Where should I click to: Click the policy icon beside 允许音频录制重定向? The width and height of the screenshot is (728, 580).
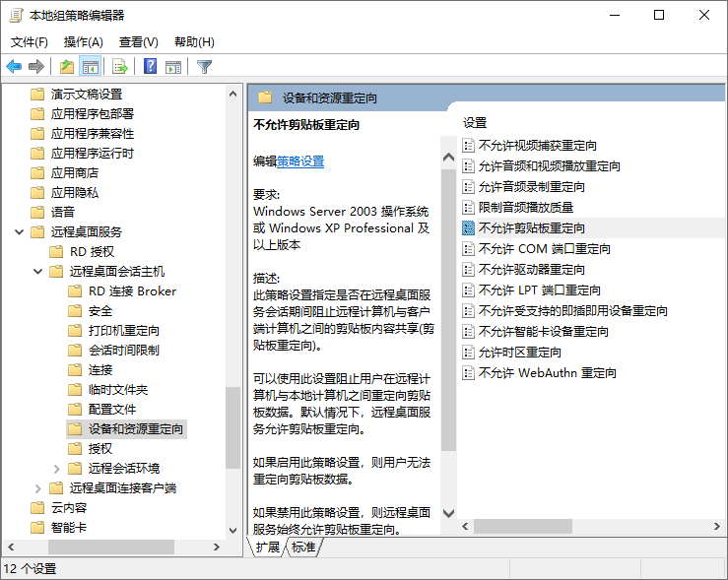(468, 187)
